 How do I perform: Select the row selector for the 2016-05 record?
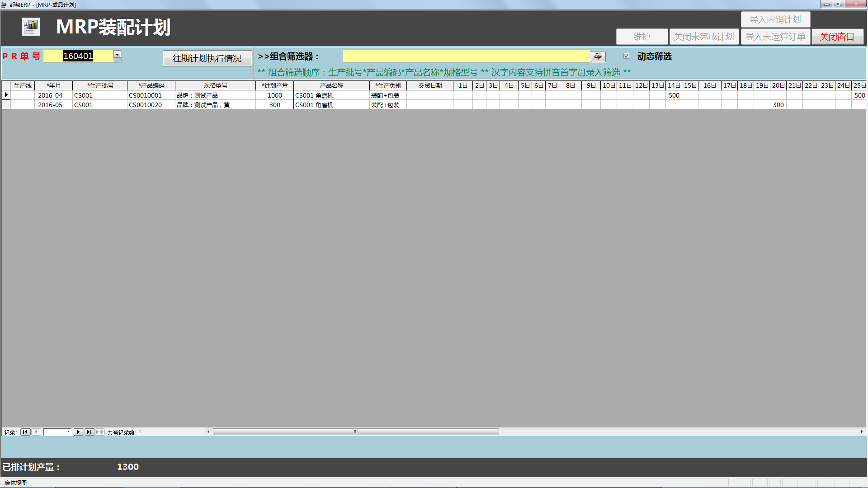[6, 104]
